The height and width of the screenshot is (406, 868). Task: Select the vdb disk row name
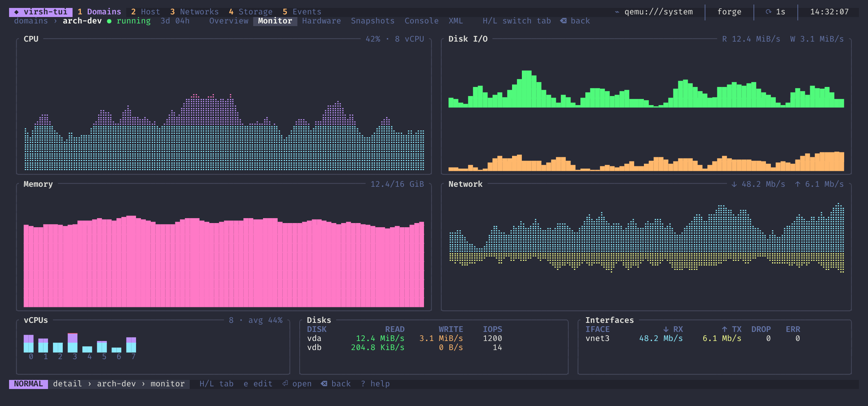314,347
